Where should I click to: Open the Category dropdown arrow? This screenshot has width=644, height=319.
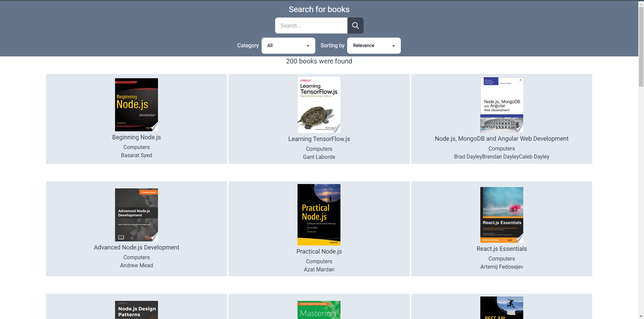(x=308, y=46)
